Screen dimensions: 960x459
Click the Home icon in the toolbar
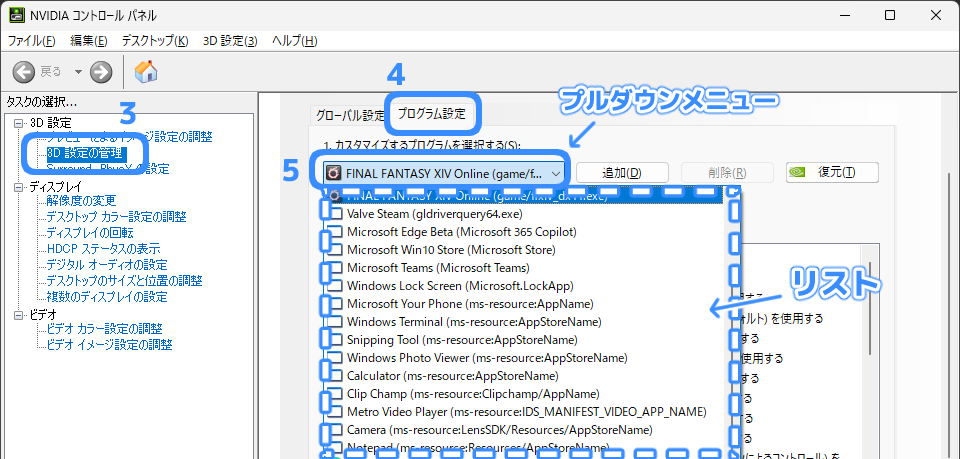click(146, 71)
